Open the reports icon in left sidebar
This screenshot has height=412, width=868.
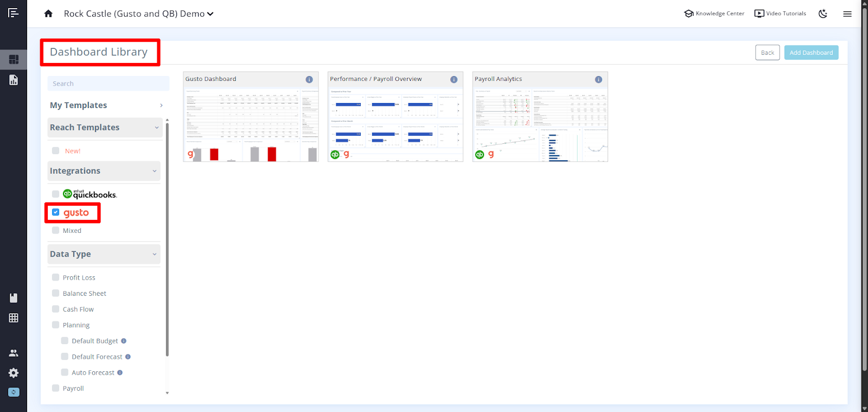[14, 80]
